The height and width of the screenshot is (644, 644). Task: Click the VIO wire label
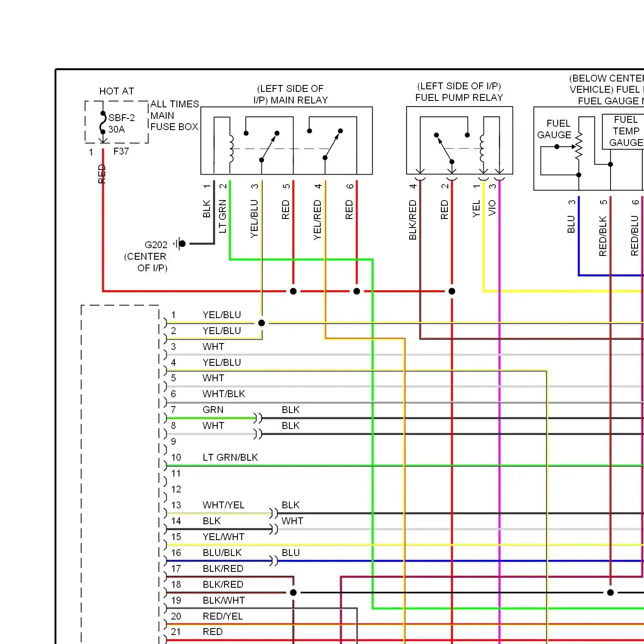click(492, 208)
